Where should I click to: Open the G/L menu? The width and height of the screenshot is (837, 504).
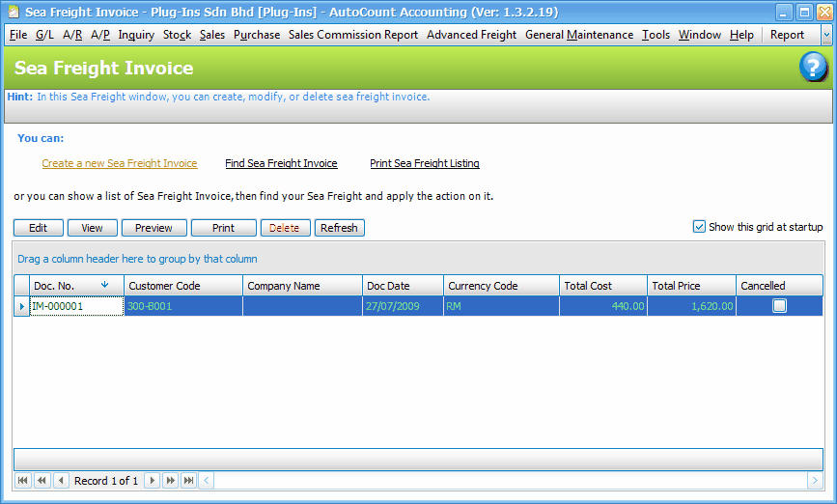coord(44,35)
